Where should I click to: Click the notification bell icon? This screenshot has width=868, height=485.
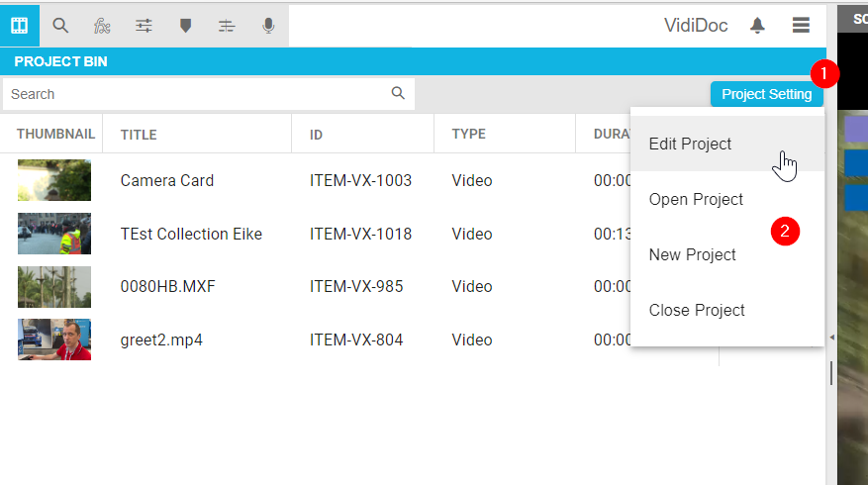[x=757, y=26]
